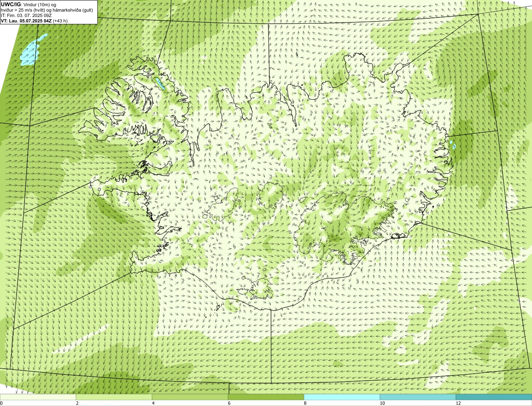Click the 8–10 m/s light cyan swatch
This screenshot has width=532, height=406.
coord(342,397)
